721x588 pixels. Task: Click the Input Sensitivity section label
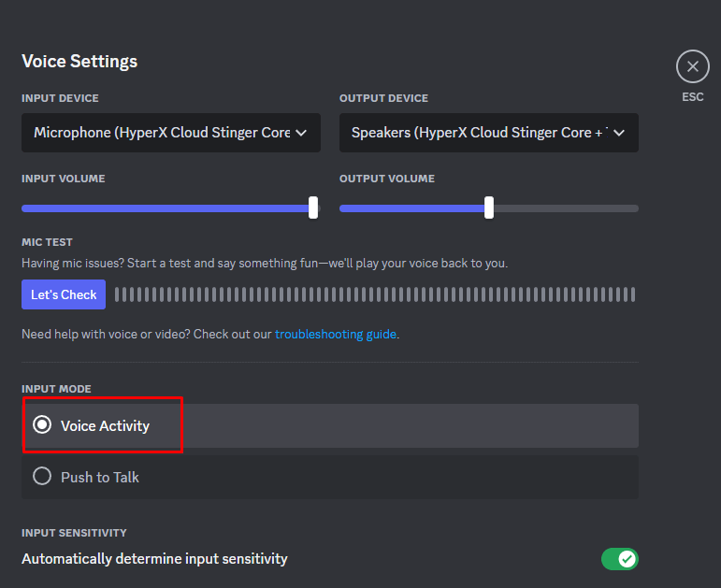pos(74,533)
